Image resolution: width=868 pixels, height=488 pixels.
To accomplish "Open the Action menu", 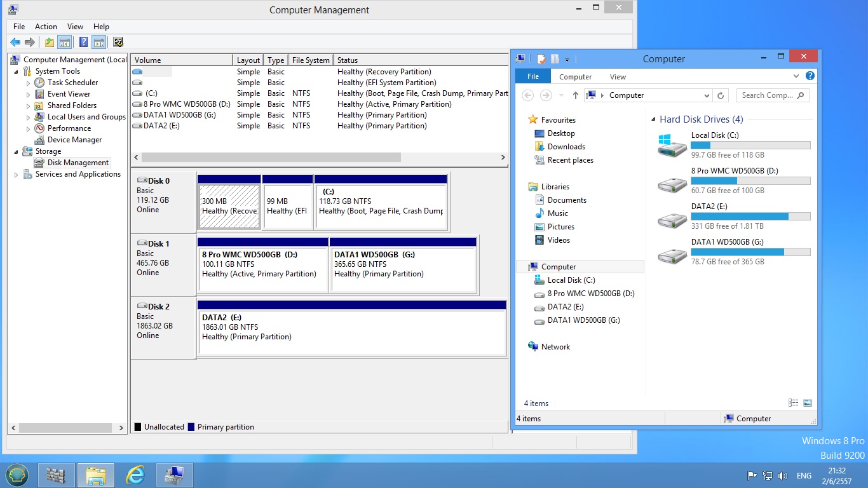I will click(x=46, y=27).
